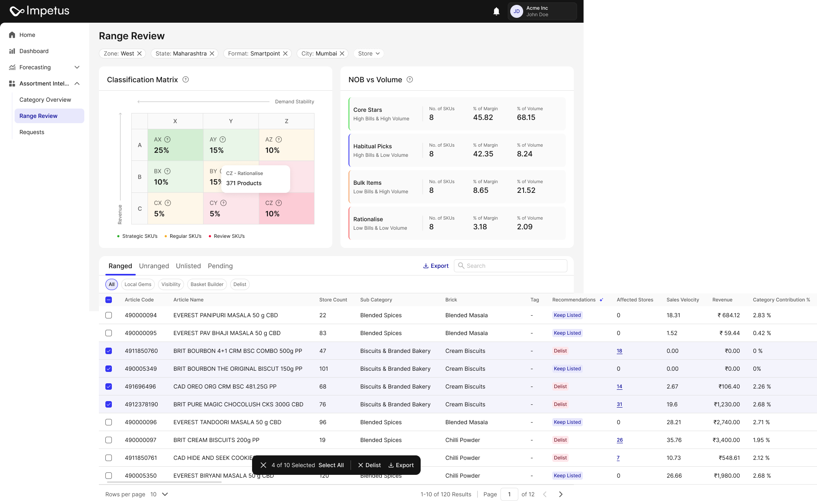
Task: Open the Acme Inc account menu
Action: pos(542,11)
